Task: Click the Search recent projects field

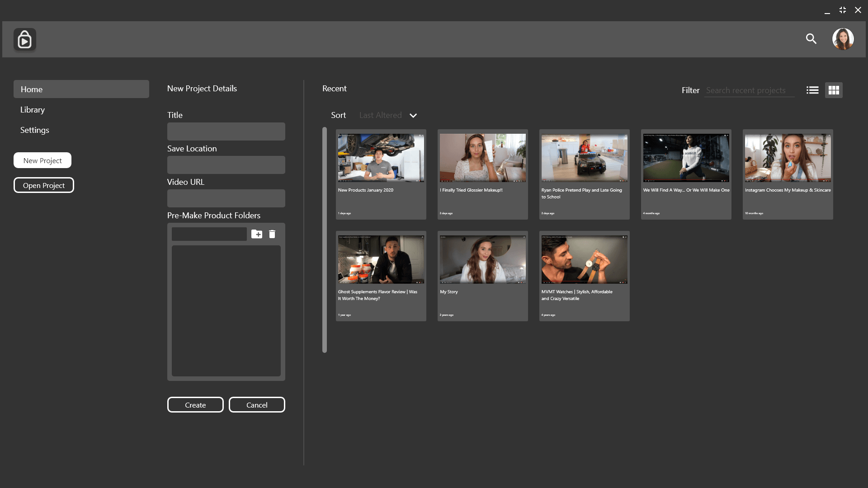Action: (x=749, y=90)
